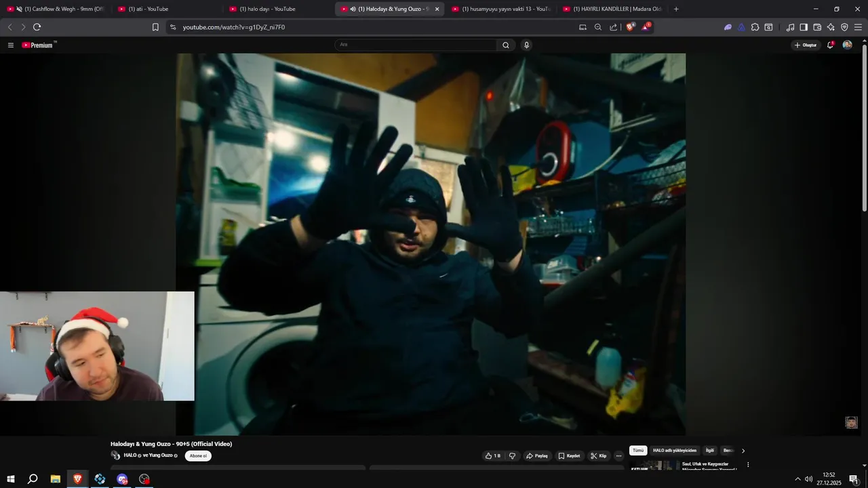Image resolution: width=868 pixels, height=488 pixels.
Task: Open the music note media control
Action: point(790,27)
